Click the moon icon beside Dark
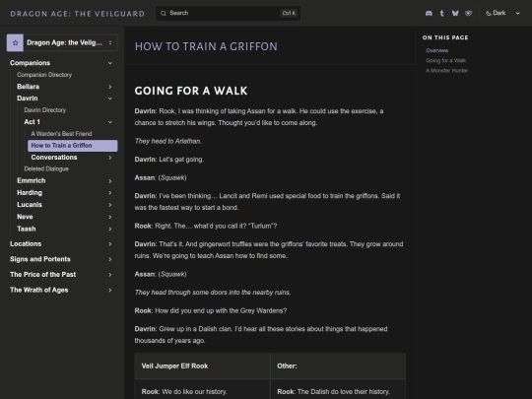 (x=489, y=13)
